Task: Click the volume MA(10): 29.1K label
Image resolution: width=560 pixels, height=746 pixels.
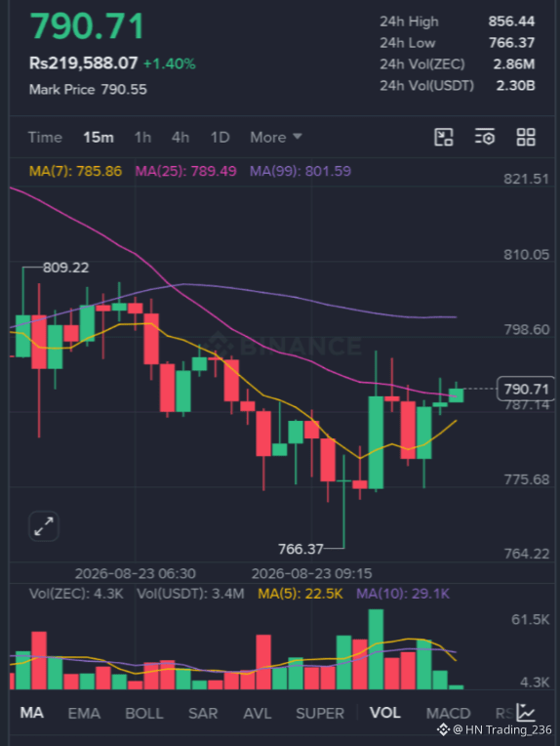Action: pyautogui.click(x=403, y=594)
